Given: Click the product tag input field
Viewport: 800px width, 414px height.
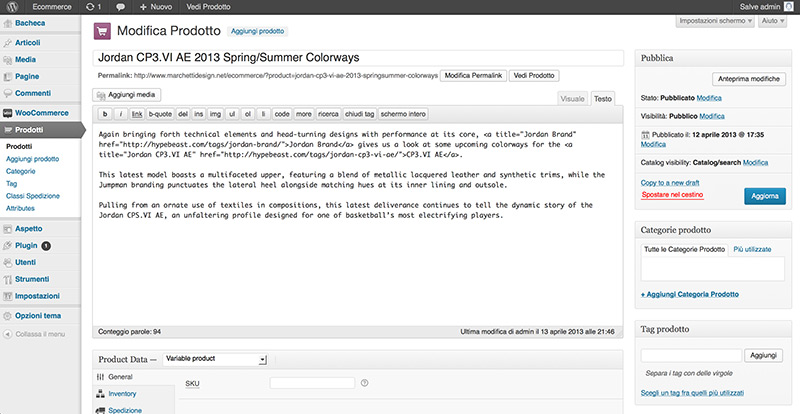Looking at the screenshot, I should [x=689, y=355].
